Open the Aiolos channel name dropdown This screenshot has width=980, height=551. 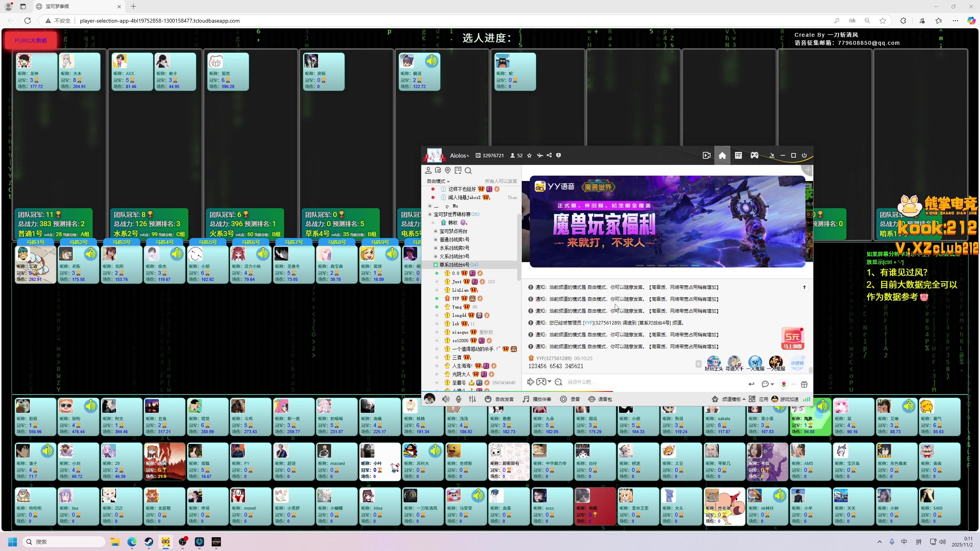click(459, 156)
